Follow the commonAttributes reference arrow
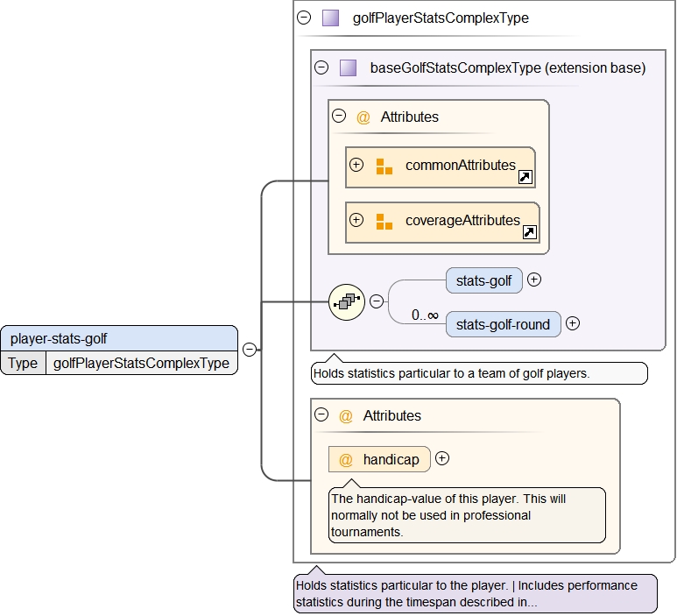This screenshot has height=616, width=677. [x=525, y=177]
